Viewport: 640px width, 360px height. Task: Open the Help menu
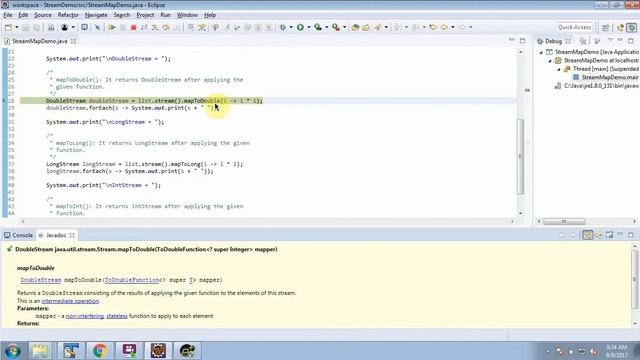coord(210,15)
